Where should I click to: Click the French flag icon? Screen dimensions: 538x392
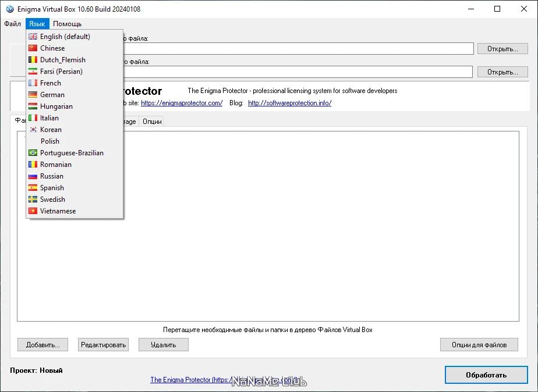pos(33,83)
